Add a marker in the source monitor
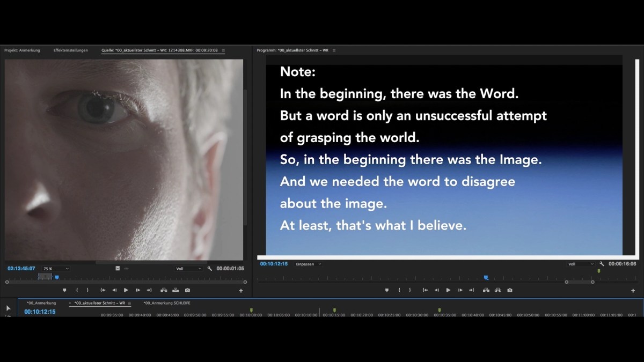 coord(64,290)
